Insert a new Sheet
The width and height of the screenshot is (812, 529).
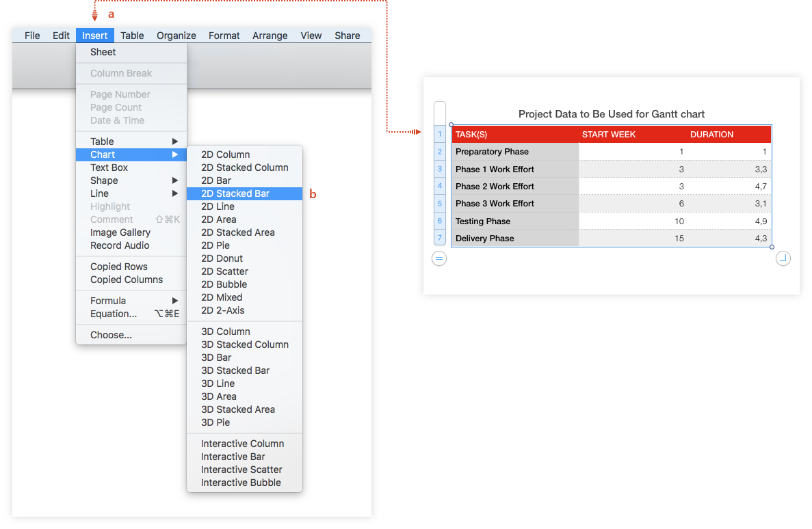tap(103, 52)
